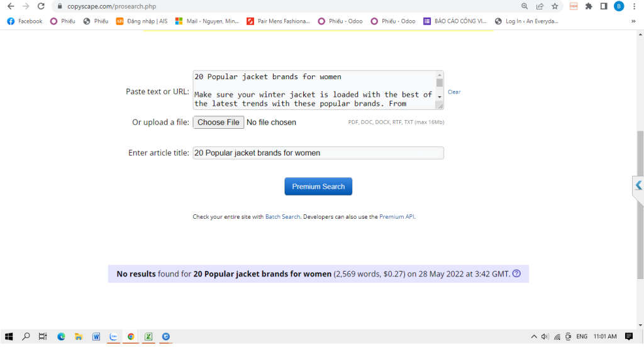Click the Choose File button
Viewport: 644px width, 362px height.
(218, 122)
